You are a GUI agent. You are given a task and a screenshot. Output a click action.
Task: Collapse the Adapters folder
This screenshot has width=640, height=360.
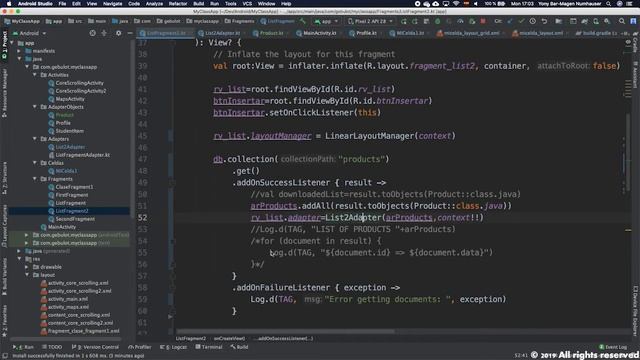[x=35, y=139]
